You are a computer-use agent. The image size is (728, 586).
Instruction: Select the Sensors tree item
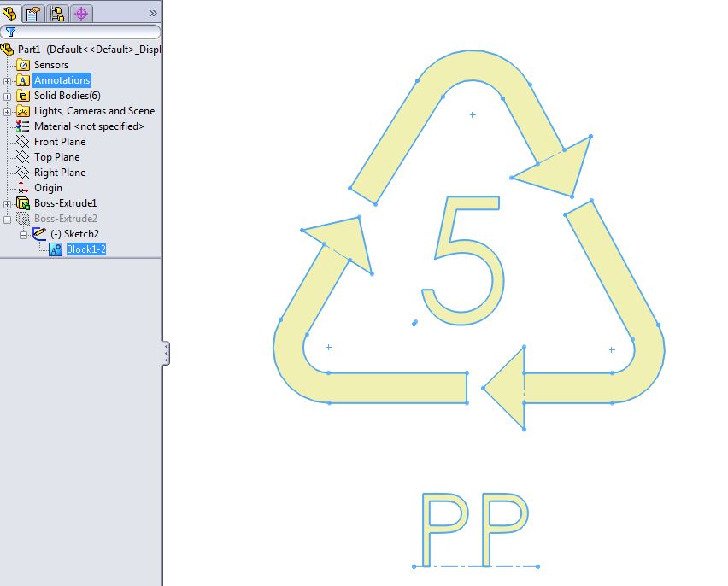click(51, 65)
